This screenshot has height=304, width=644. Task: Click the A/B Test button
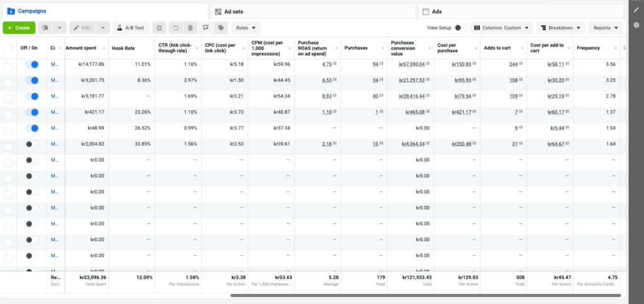131,28
